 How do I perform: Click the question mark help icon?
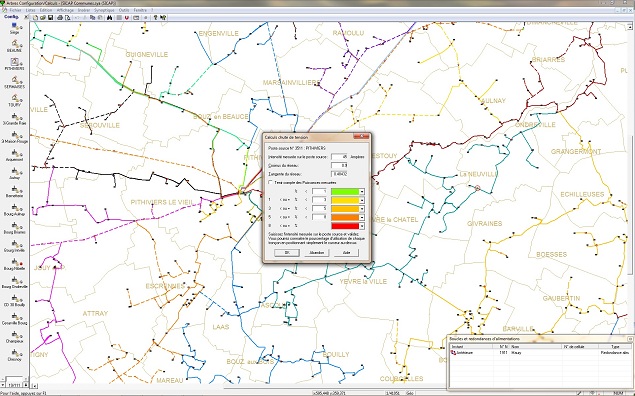point(156,17)
